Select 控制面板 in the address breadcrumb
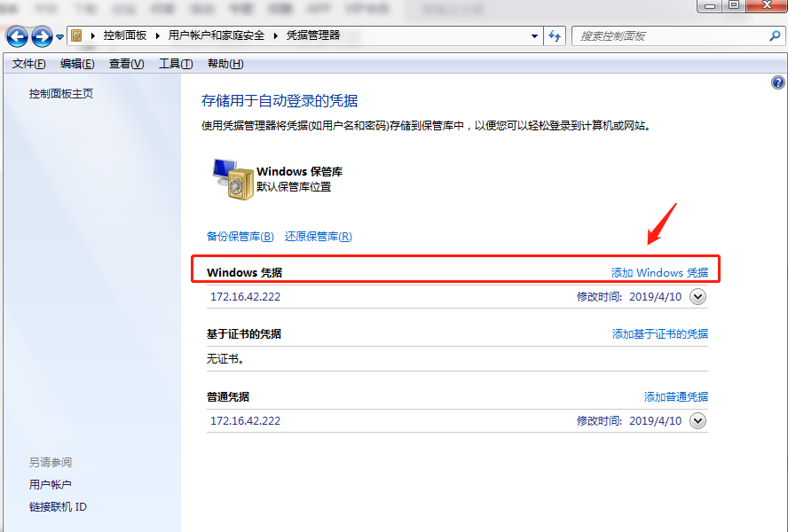Image resolution: width=788 pixels, height=532 pixels. coord(125,35)
